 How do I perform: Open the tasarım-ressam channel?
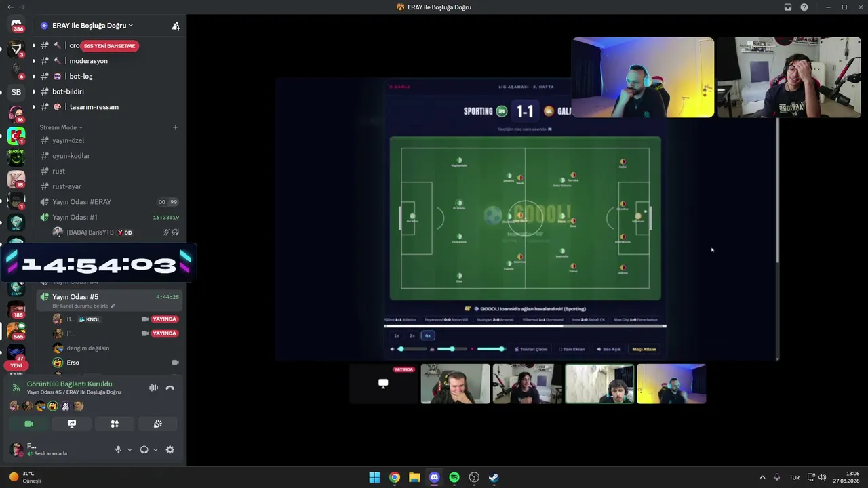coord(108,107)
